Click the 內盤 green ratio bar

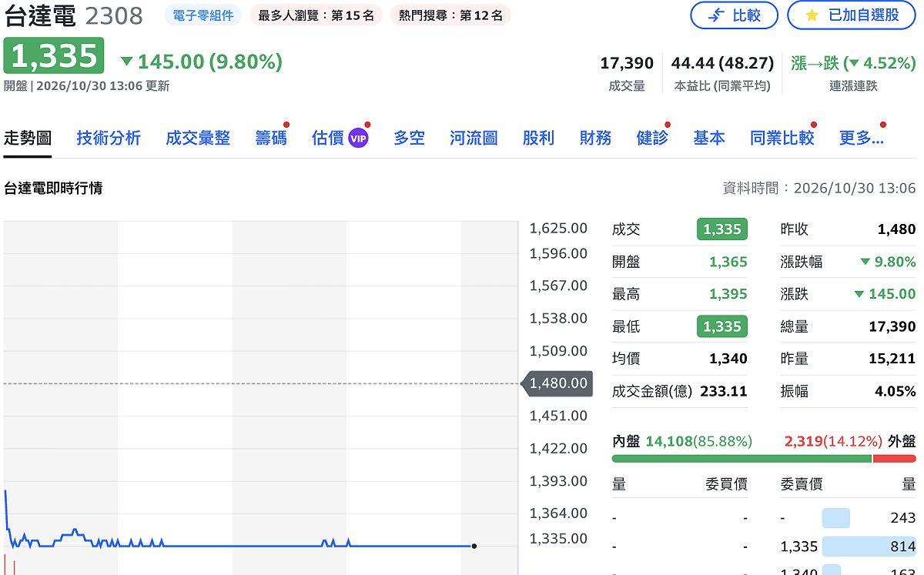(x=742, y=459)
